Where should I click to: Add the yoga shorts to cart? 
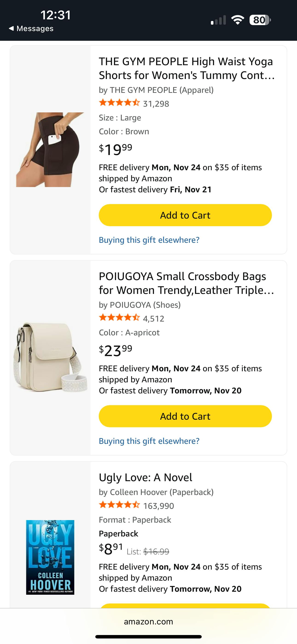point(185,215)
